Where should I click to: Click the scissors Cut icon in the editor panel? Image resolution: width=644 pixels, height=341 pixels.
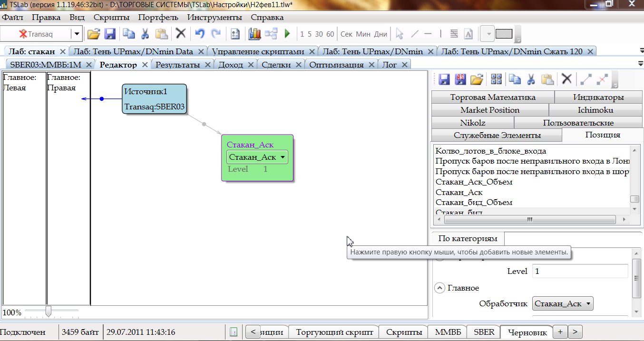pos(532,79)
